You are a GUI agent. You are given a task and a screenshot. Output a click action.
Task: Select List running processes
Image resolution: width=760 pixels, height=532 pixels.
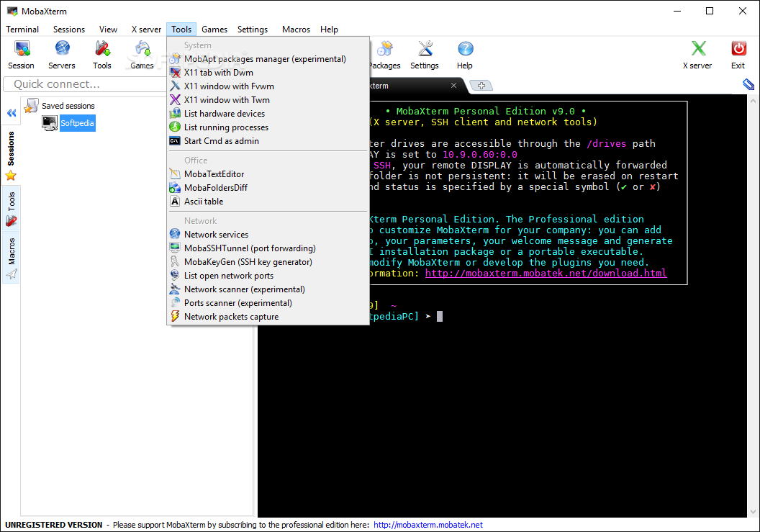(x=268, y=127)
